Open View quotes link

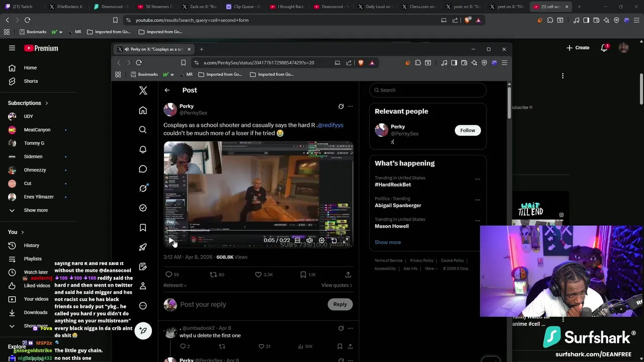pos(337,285)
